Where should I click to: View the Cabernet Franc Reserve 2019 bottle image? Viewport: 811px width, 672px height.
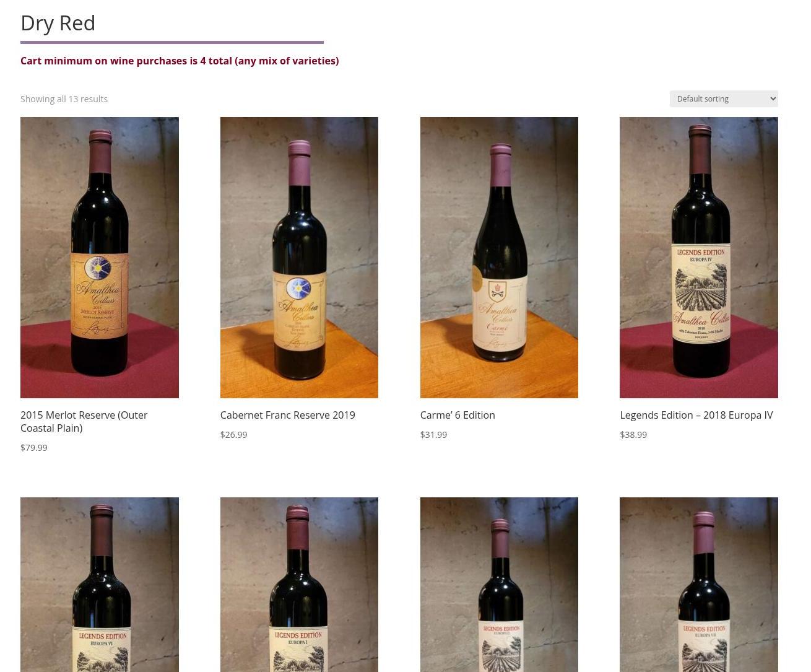click(299, 257)
